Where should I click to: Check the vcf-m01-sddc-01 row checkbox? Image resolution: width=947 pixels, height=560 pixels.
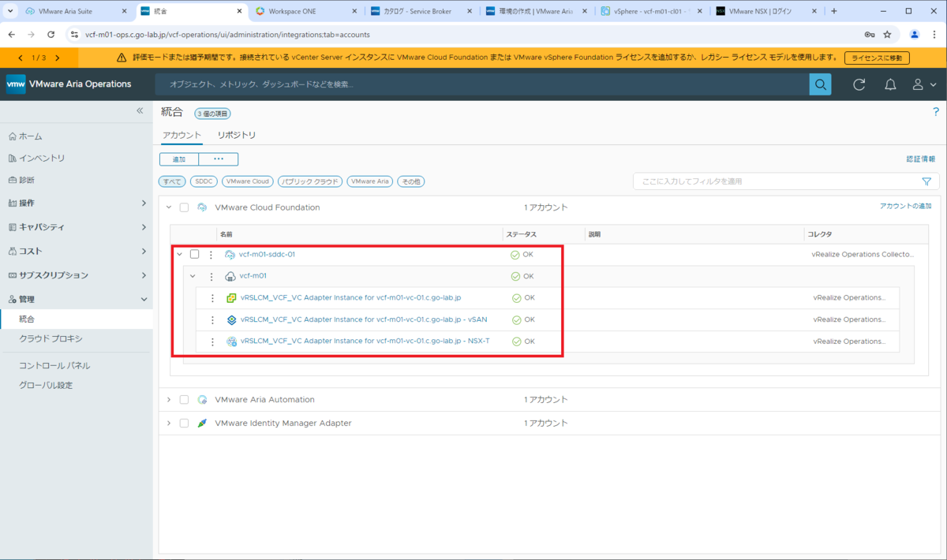coord(194,254)
